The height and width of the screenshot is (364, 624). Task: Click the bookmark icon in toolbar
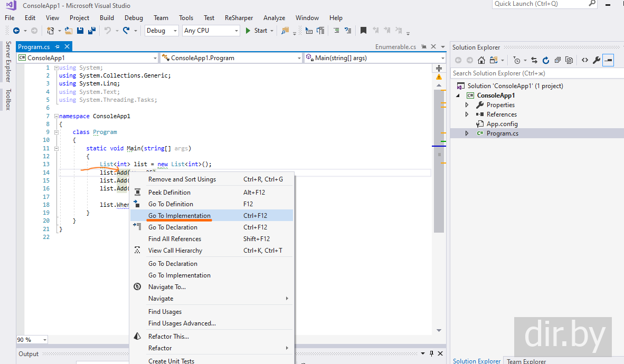pos(363,31)
